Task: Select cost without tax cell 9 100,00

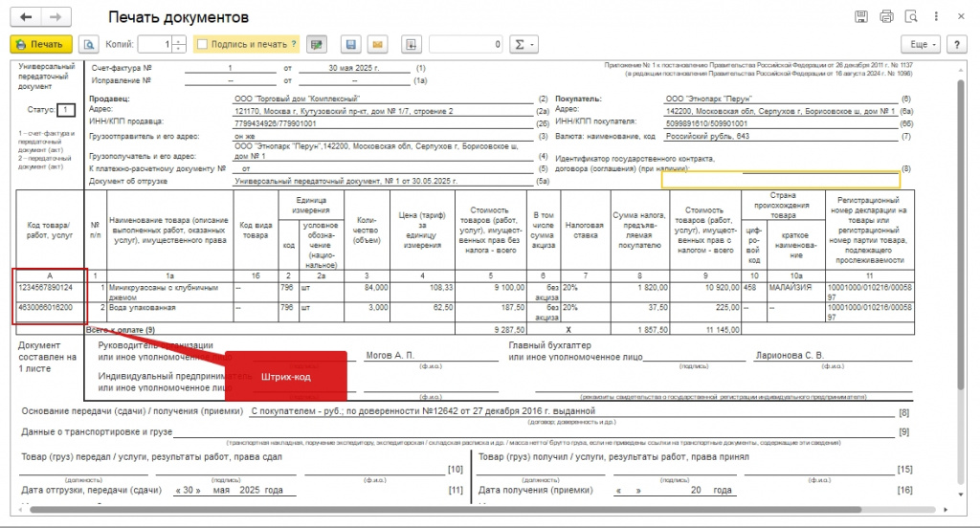Action: click(x=490, y=293)
